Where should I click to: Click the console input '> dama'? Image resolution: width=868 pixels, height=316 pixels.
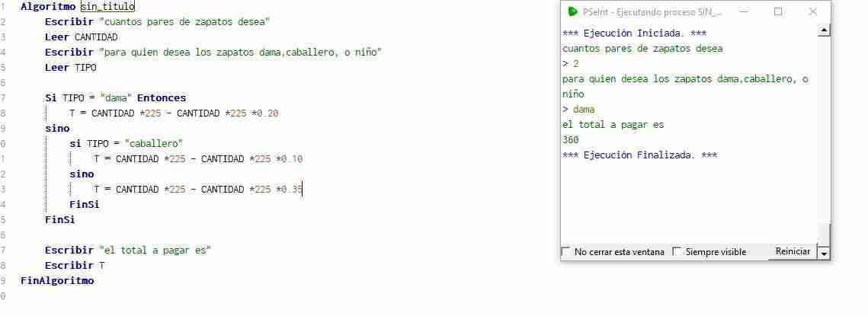578,110
